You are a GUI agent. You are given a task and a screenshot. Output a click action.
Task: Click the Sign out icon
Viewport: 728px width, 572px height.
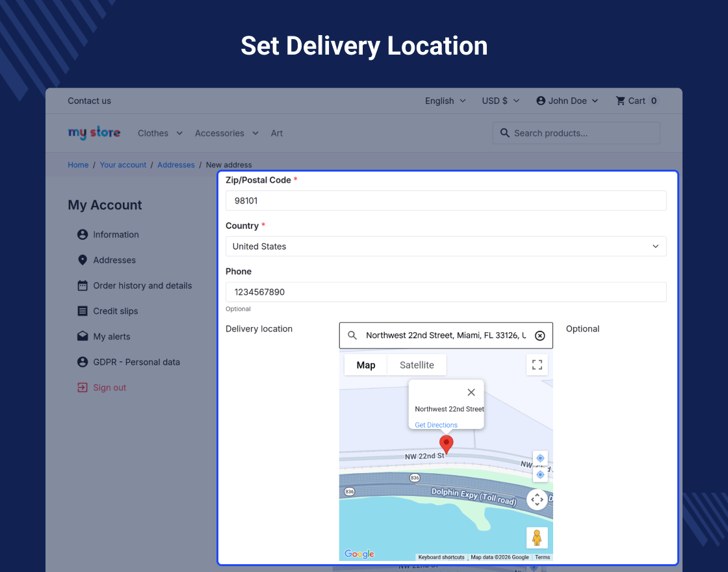(83, 387)
